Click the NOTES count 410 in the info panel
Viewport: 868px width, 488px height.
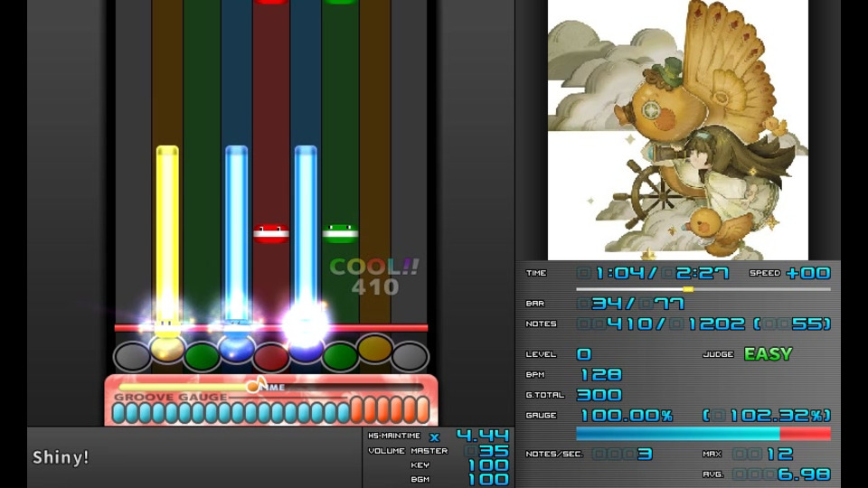pos(629,324)
